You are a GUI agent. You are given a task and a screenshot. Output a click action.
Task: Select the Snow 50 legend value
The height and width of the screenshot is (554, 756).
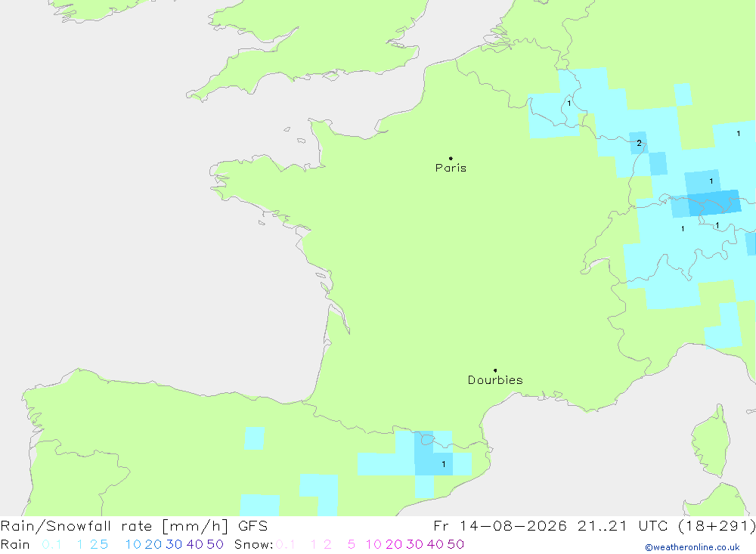pos(456,544)
